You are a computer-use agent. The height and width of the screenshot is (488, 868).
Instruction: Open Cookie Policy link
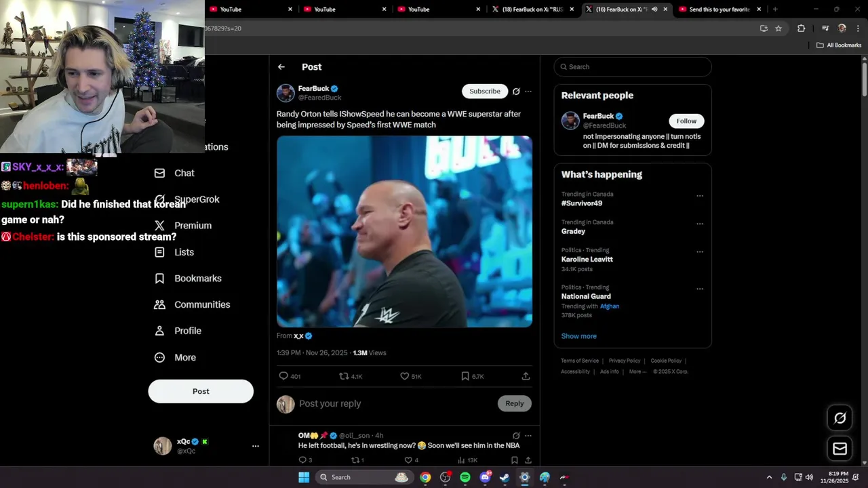(x=666, y=361)
